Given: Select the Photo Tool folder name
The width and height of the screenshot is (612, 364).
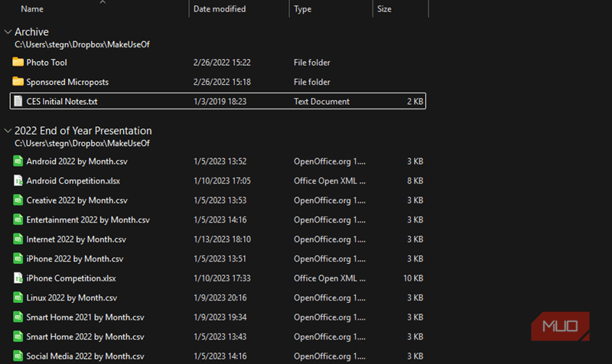Looking at the screenshot, I should [x=47, y=63].
